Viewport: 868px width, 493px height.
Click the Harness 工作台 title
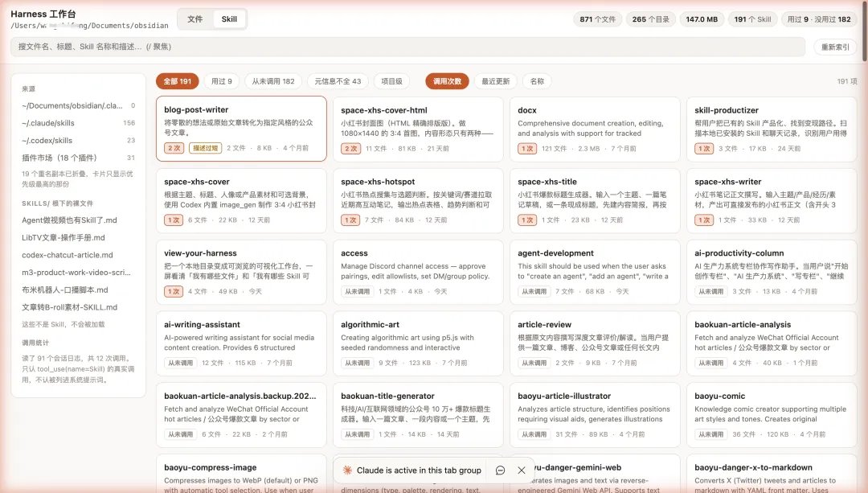click(x=43, y=14)
